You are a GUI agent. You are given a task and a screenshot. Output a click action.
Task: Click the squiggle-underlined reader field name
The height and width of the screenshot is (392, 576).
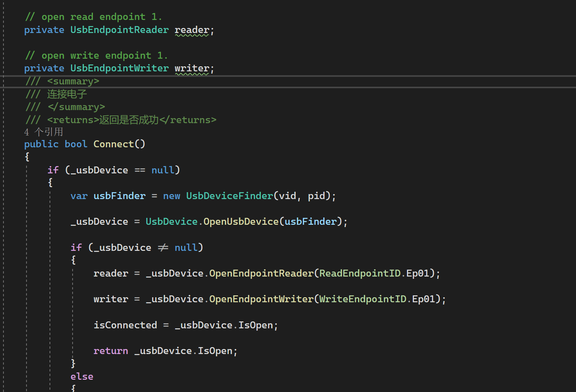(x=191, y=30)
